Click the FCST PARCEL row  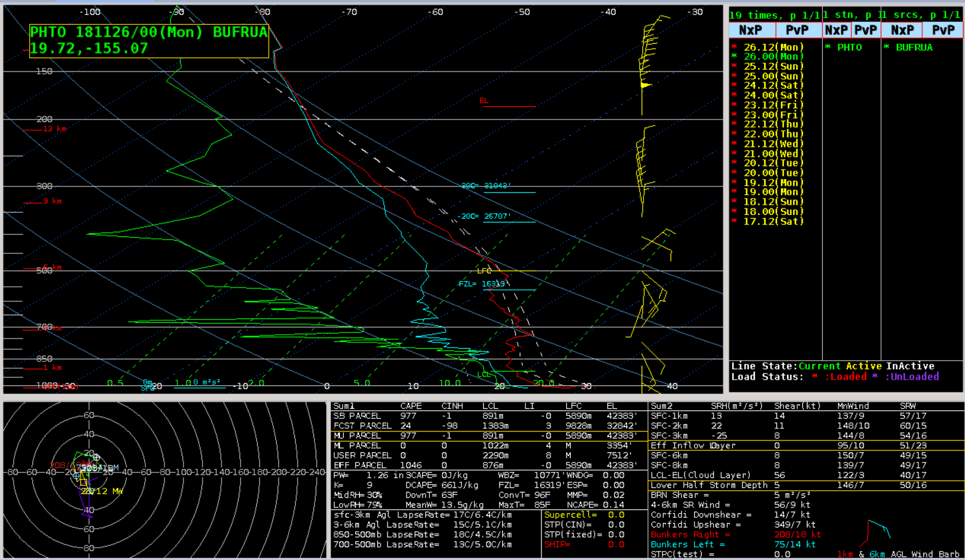point(489,426)
